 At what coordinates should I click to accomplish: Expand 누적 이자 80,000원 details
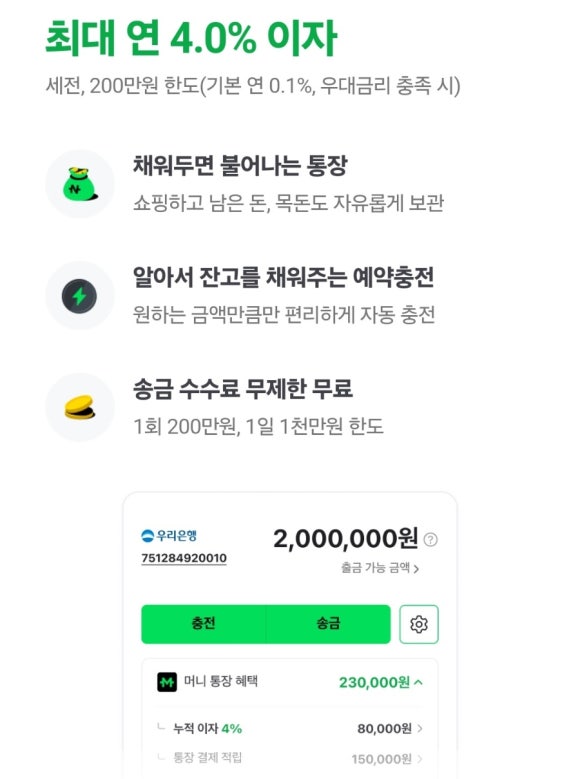click(x=390, y=729)
